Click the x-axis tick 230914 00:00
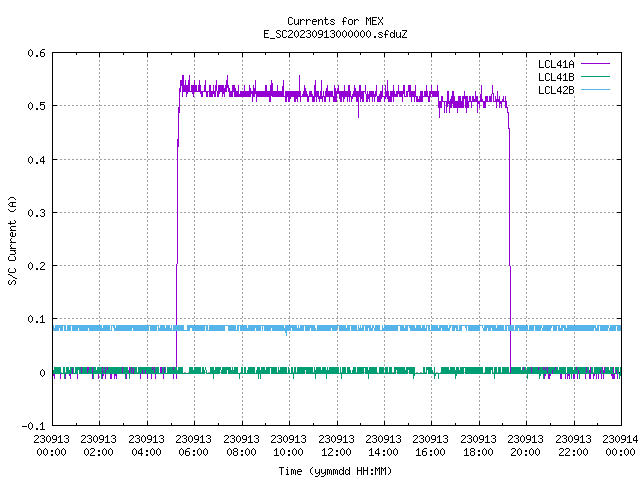640x480 pixels. tap(620, 446)
